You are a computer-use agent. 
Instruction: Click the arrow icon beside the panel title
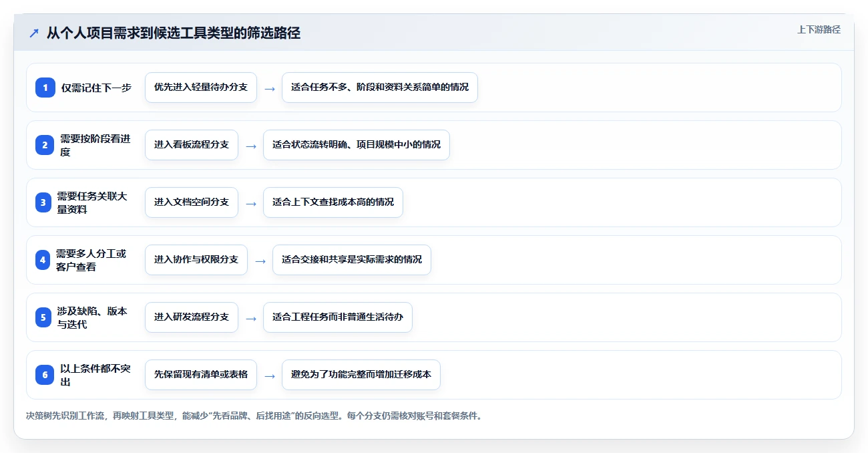click(x=34, y=33)
